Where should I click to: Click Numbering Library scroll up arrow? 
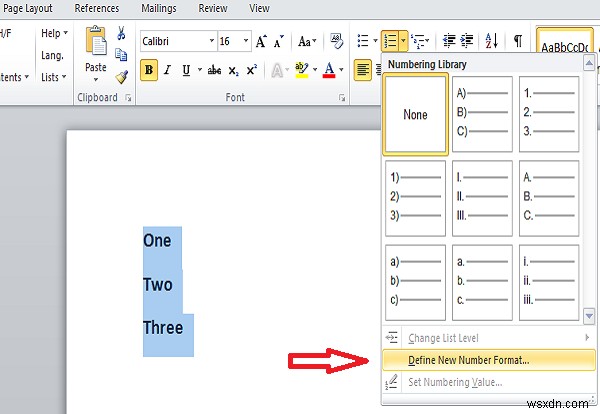[589, 63]
